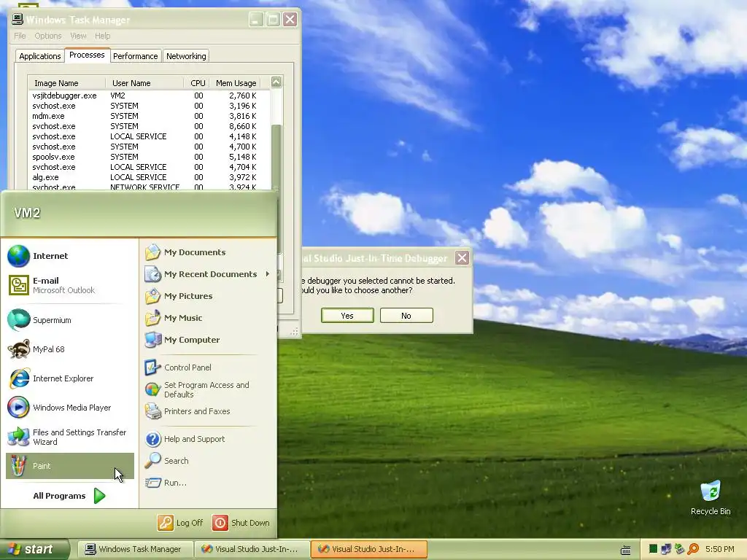Switch to Networking tab in Task Manager
This screenshot has width=747, height=560.
pyautogui.click(x=186, y=56)
